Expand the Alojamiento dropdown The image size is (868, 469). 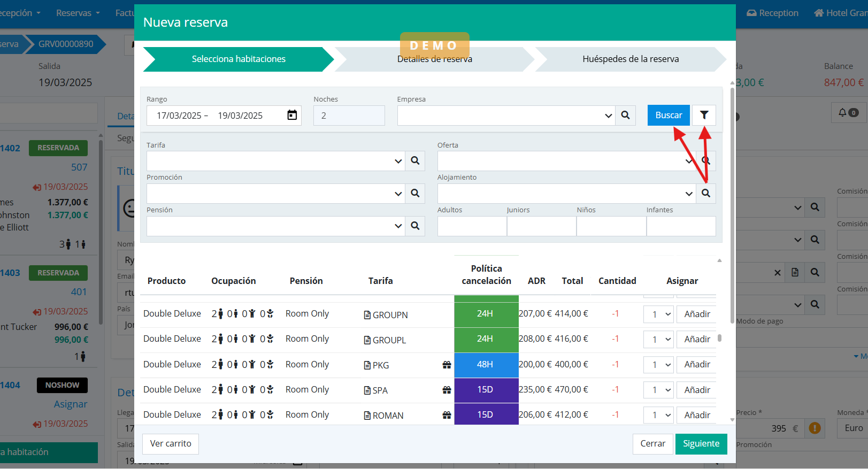point(689,194)
